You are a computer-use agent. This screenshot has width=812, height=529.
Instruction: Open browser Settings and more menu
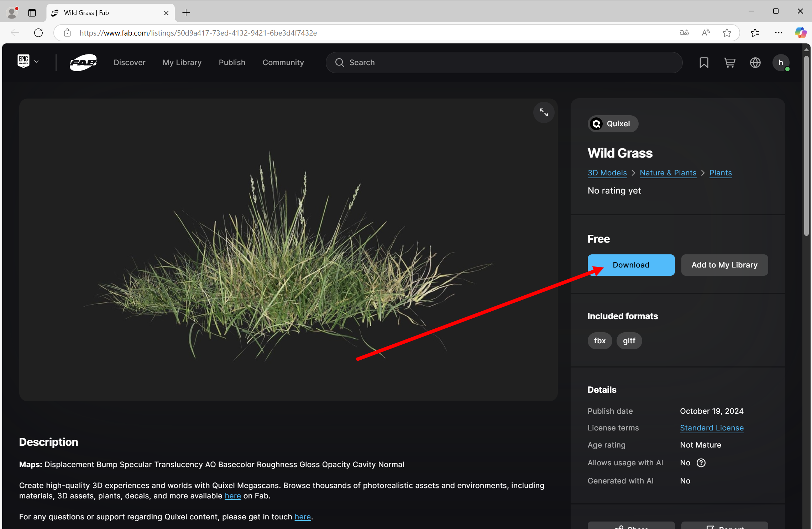click(779, 33)
